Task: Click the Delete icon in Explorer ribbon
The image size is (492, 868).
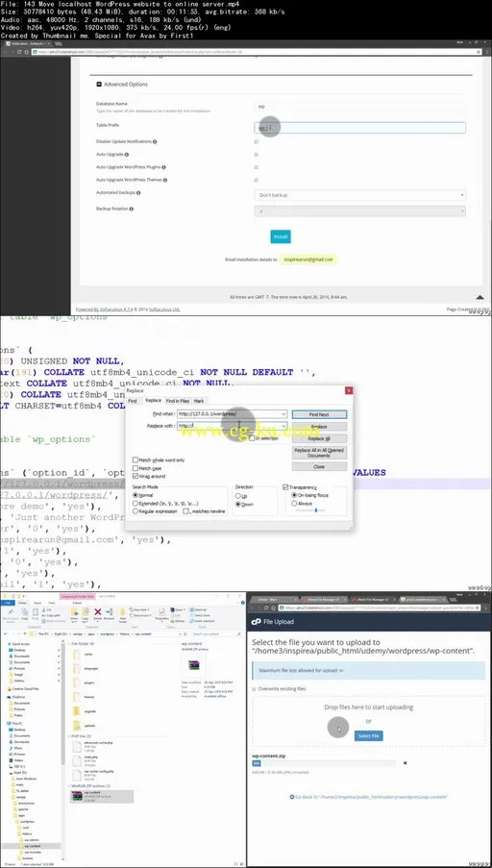Action: [98, 613]
